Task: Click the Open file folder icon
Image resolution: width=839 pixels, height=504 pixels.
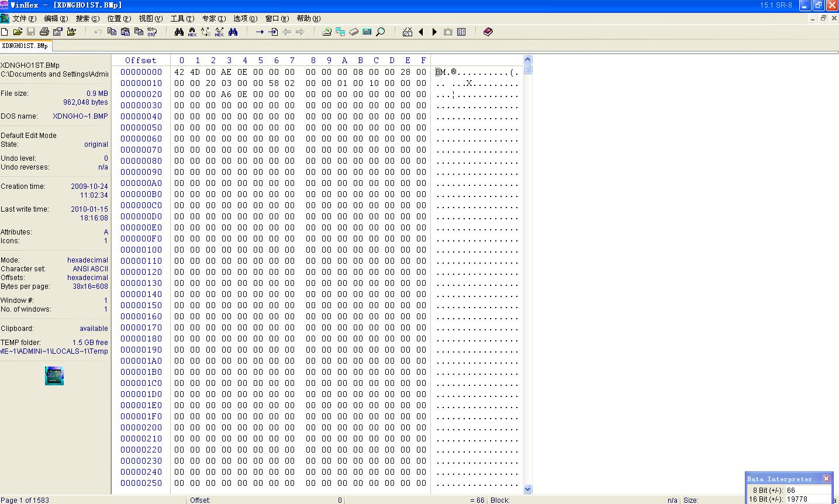Action: 18,32
